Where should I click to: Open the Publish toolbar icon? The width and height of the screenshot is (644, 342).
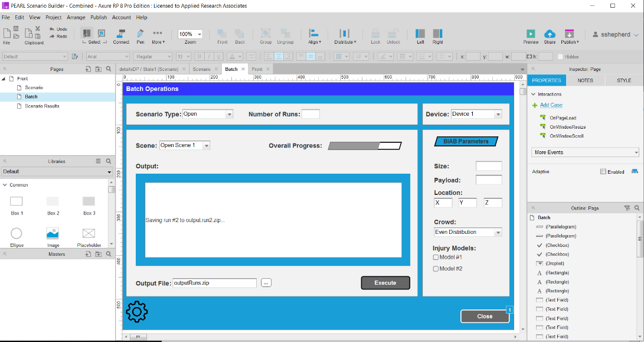click(569, 35)
